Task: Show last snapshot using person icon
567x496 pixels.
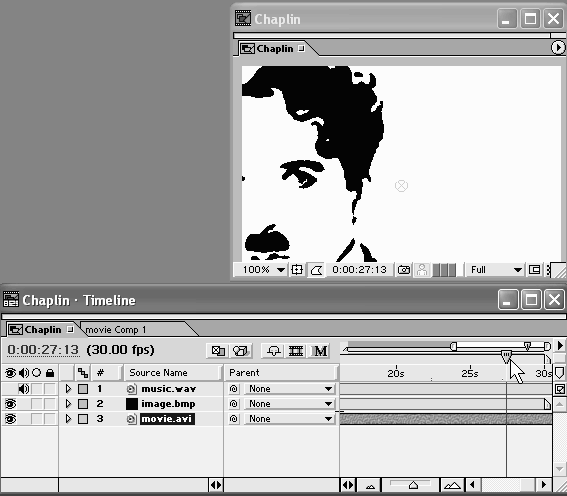Action: tap(421, 270)
